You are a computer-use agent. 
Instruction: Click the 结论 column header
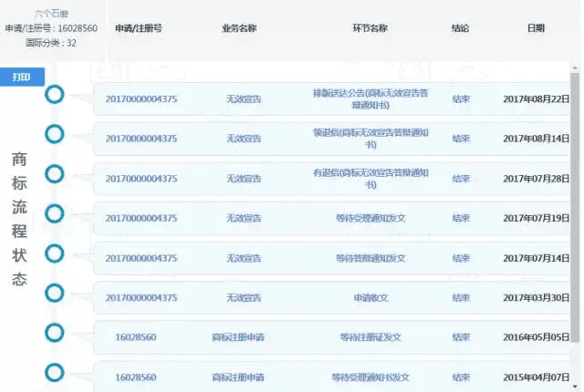[x=460, y=28]
